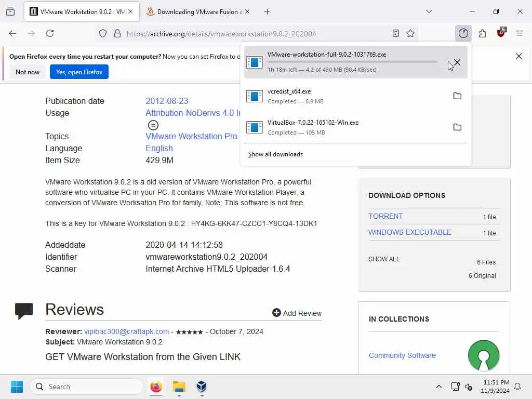Click Yes, open Firefox button
Viewport: 532px width, 399px height.
[x=79, y=72]
